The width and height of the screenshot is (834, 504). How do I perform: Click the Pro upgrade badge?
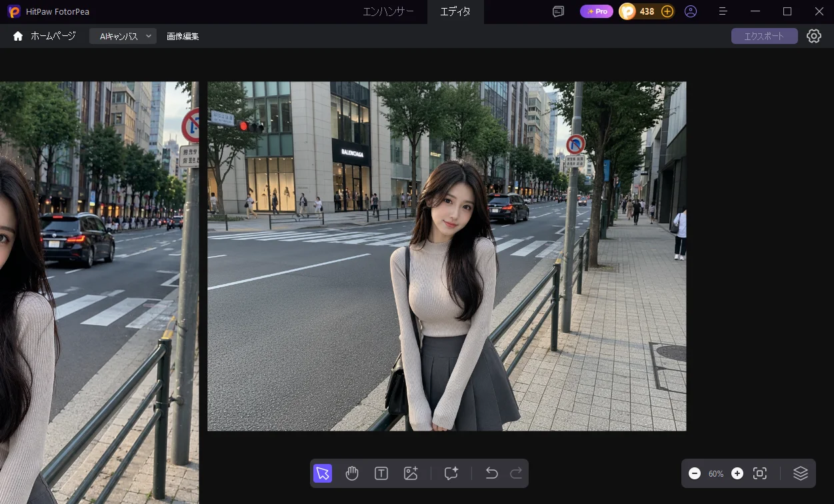pos(597,11)
